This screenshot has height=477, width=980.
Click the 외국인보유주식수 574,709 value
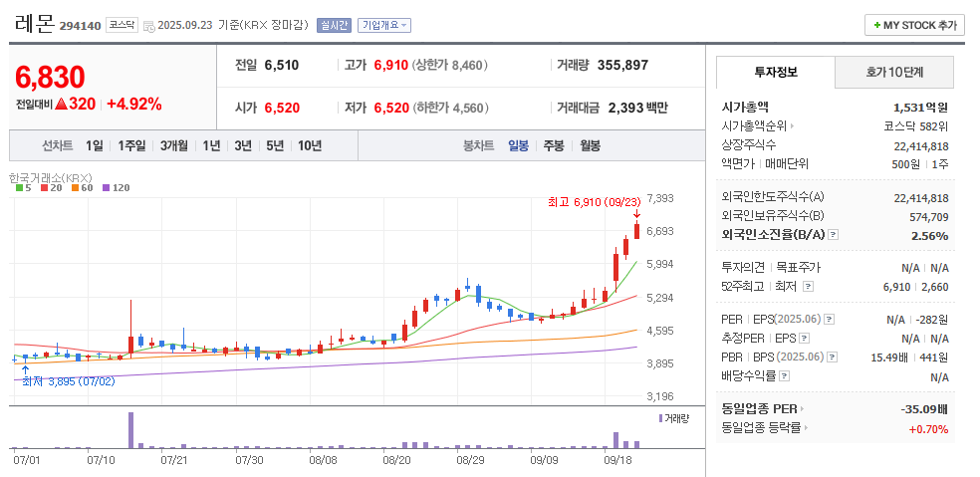(x=929, y=217)
